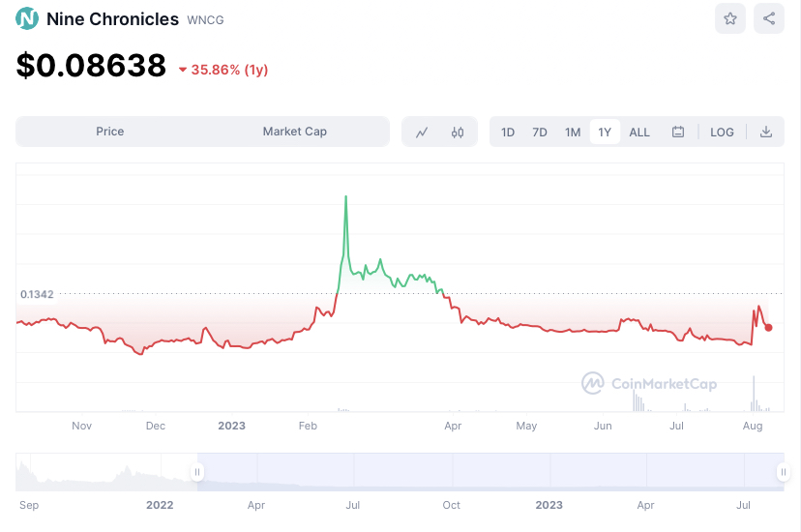The width and height of the screenshot is (801, 532).
Task: Add Nine Chronicles to watchlist star
Action: (x=730, y=19)
